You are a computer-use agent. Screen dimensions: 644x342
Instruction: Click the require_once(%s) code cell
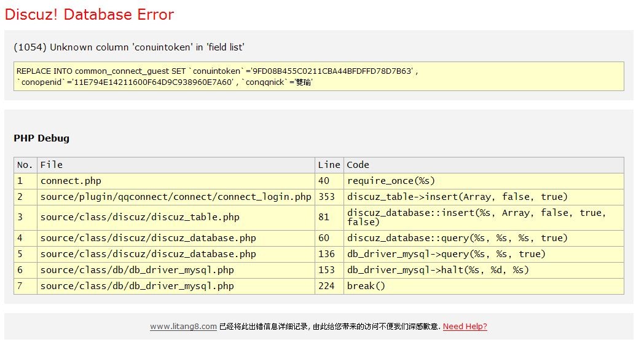[391, 181]
